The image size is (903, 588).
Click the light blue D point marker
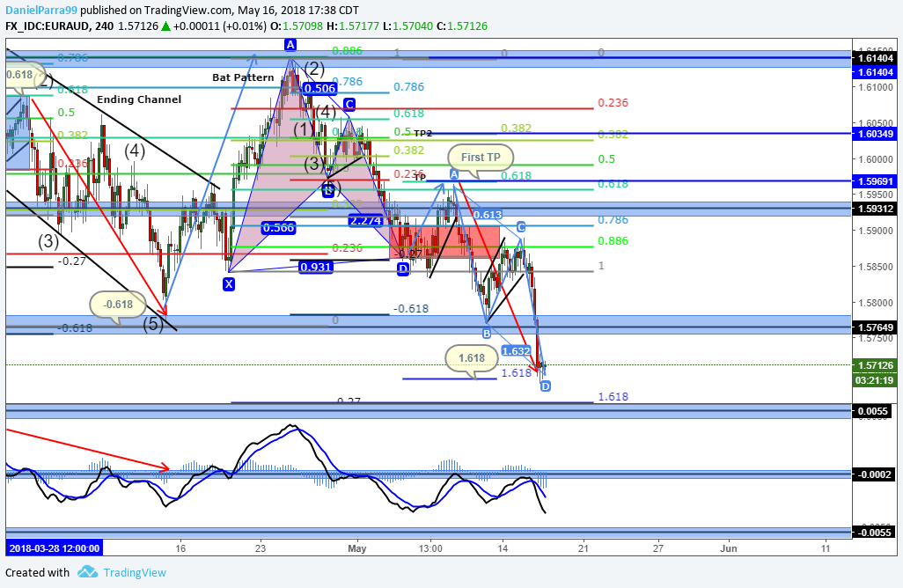[x=546, y=386]
